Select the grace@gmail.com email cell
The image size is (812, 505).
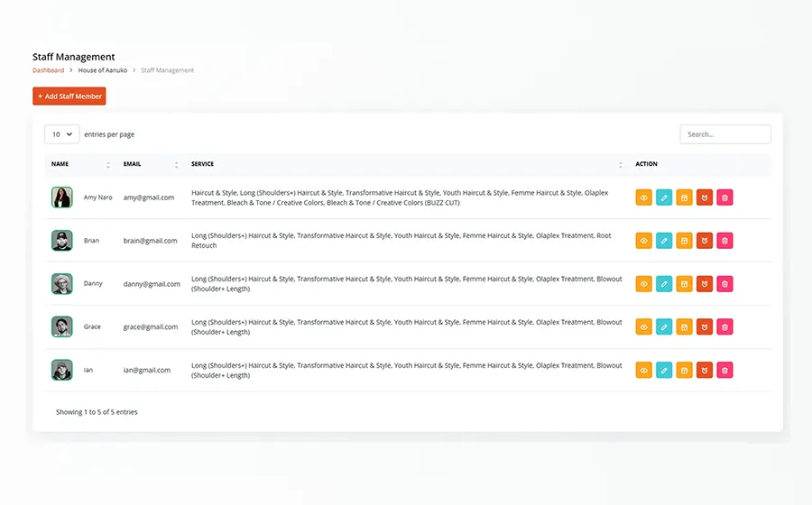[150, 326]
